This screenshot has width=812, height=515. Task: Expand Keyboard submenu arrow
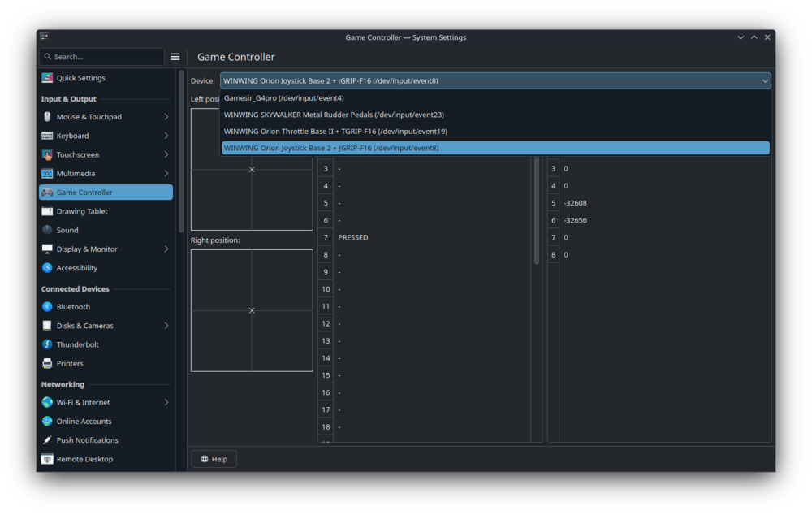[x=166, y=136]
